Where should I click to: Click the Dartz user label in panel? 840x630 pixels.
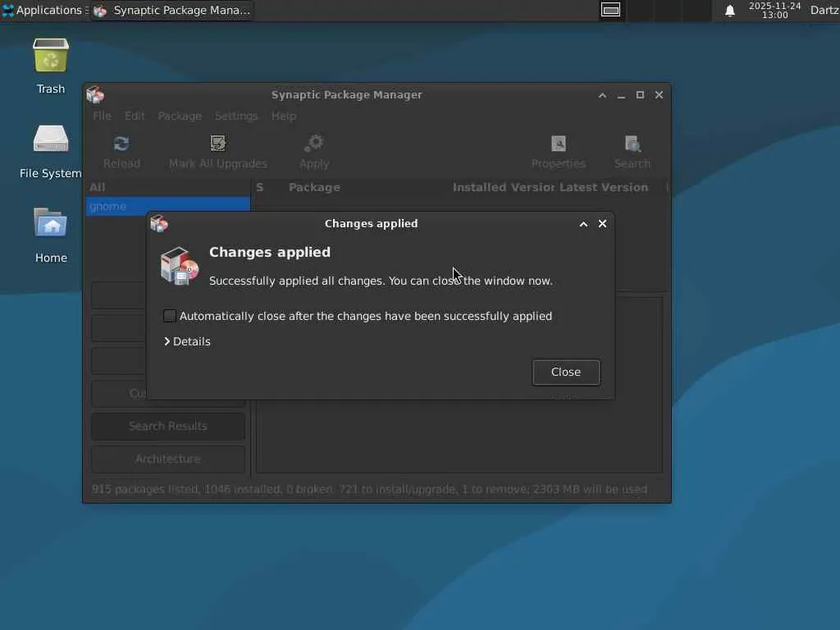[824, 10]
